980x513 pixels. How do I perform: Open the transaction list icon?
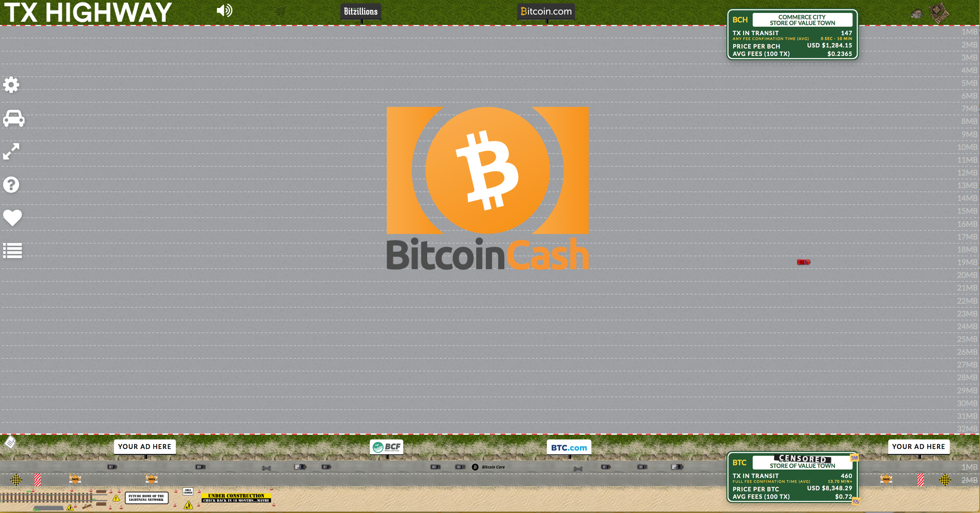point(12,251)
